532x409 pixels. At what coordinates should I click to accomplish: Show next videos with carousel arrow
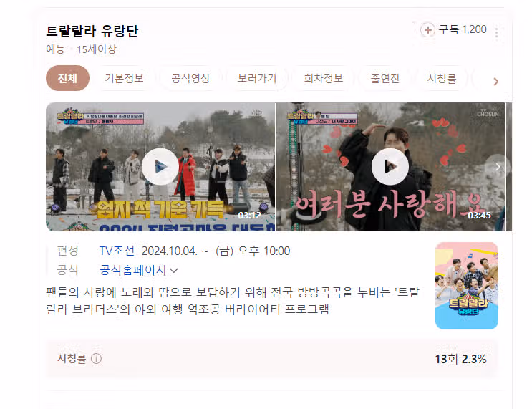click(x=498, y=167)
